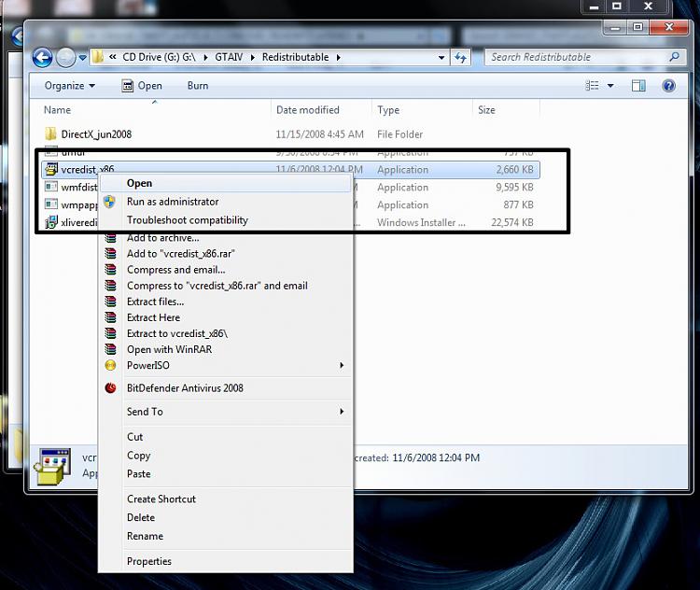The image size is (700, 590).
Task: Expand the arrow after Redistributable in path
Action: (339, 58)
